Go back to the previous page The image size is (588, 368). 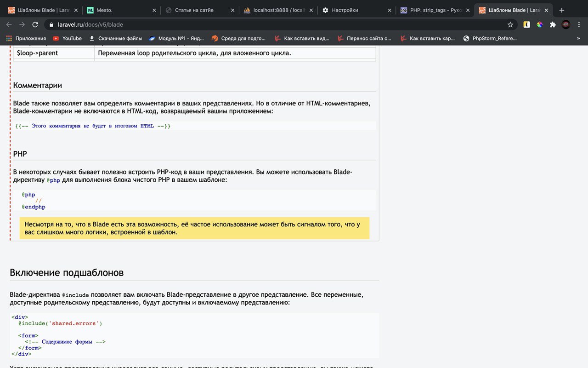click(9, 24)
